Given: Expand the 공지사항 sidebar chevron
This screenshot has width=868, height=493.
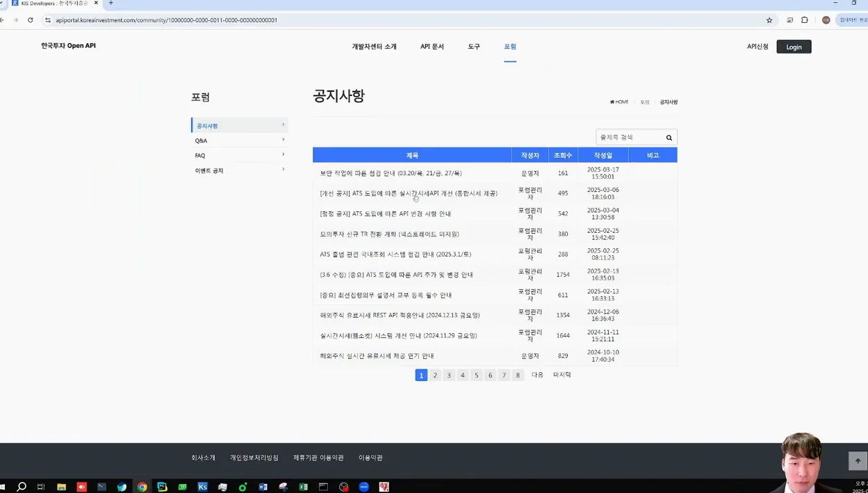Looking at the screenshot, I should point(283,125).
